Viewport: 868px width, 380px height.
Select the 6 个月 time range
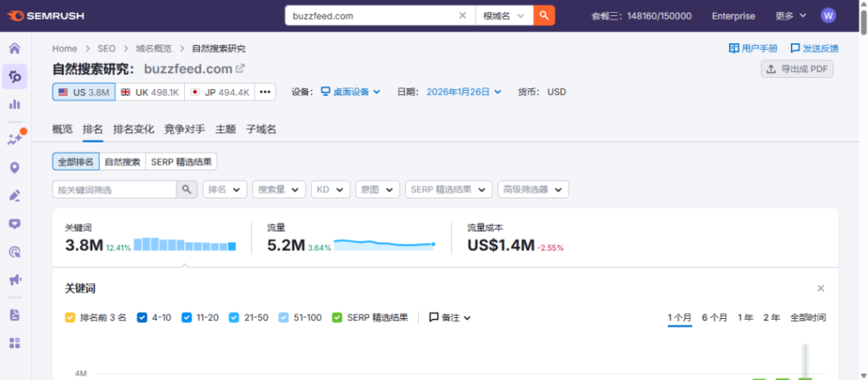click(x=714, y=318)
